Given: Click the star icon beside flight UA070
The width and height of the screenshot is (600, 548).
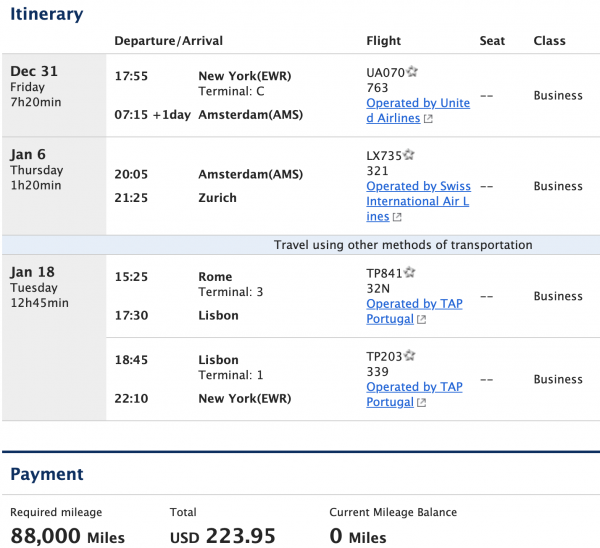Looking at the screenshot, I should (411, 72).
